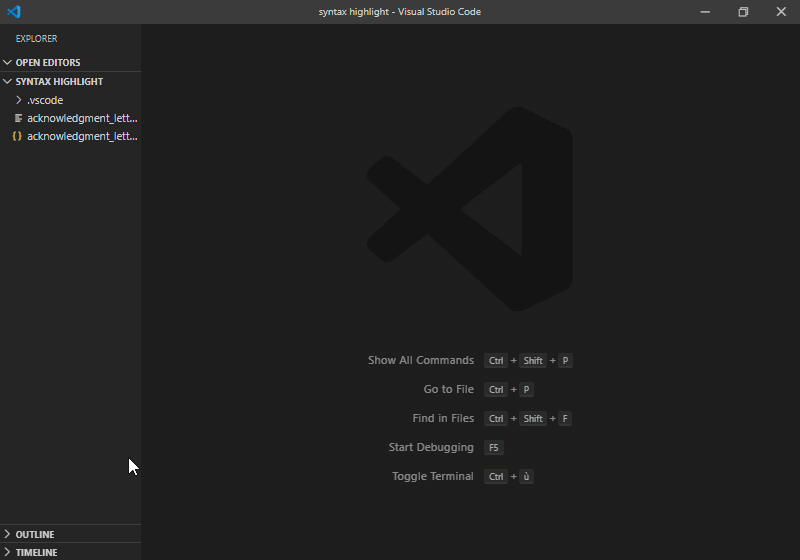
Task: Click the Go to File label
Action: point(448,389)
